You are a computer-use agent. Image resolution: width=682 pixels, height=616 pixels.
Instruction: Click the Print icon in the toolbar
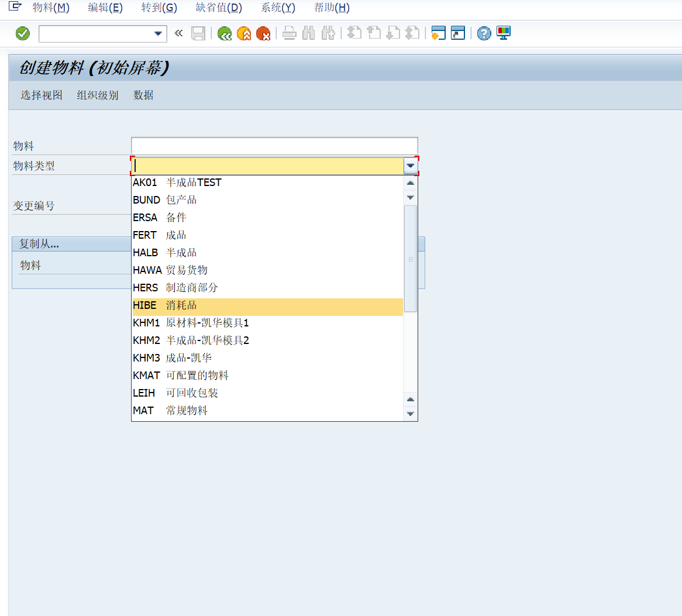[x=289, y=33]
